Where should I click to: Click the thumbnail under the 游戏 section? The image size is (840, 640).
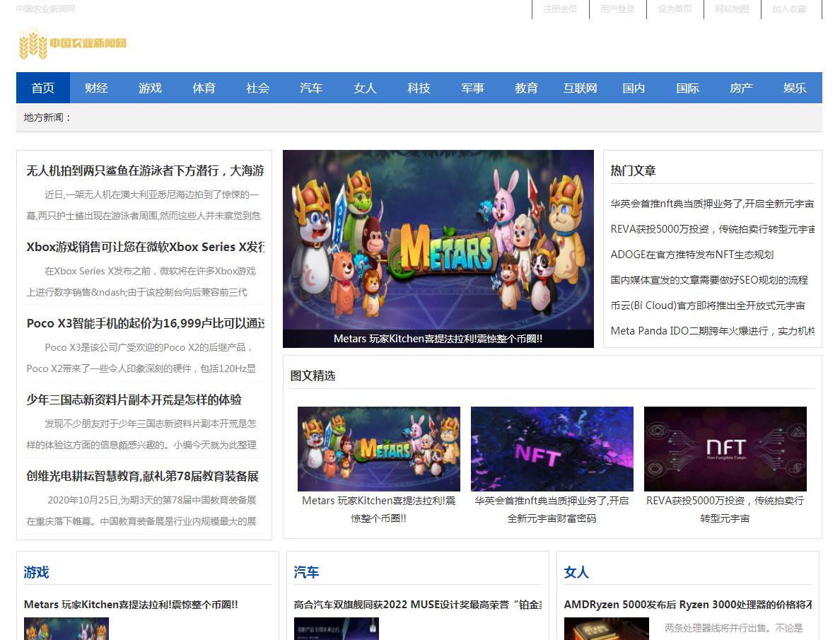point(66,629)
